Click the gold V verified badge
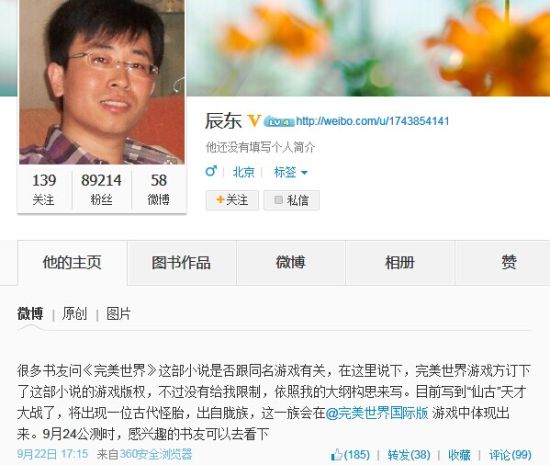Image resolution: width=550 pixels, height=465 pixels. [x=254, y=121]
